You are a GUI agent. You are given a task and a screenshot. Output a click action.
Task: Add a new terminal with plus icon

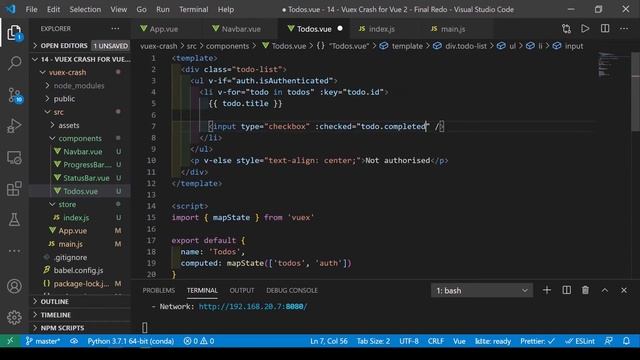point(547,290)
